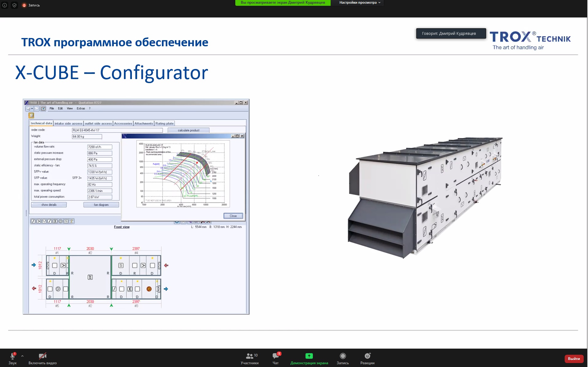Screen dimensions: 588x367
Task: Toggle recording with the Запись button
Action: [343, 358]
